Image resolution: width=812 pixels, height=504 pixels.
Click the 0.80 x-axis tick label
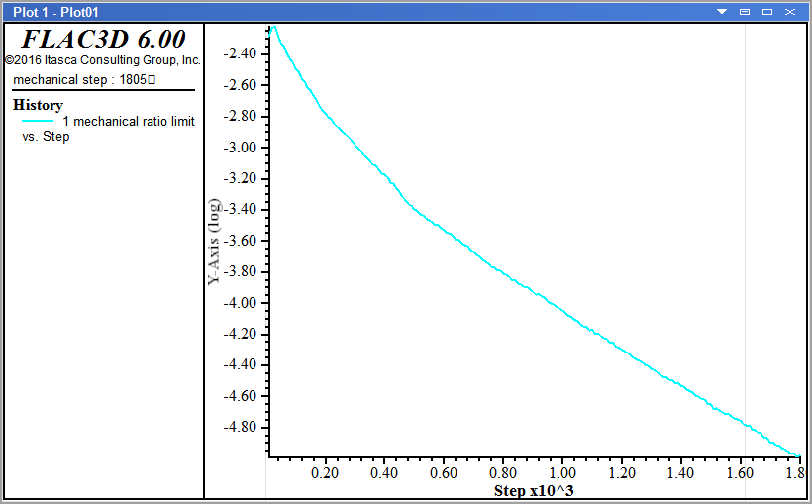click(x=503, y=473)
